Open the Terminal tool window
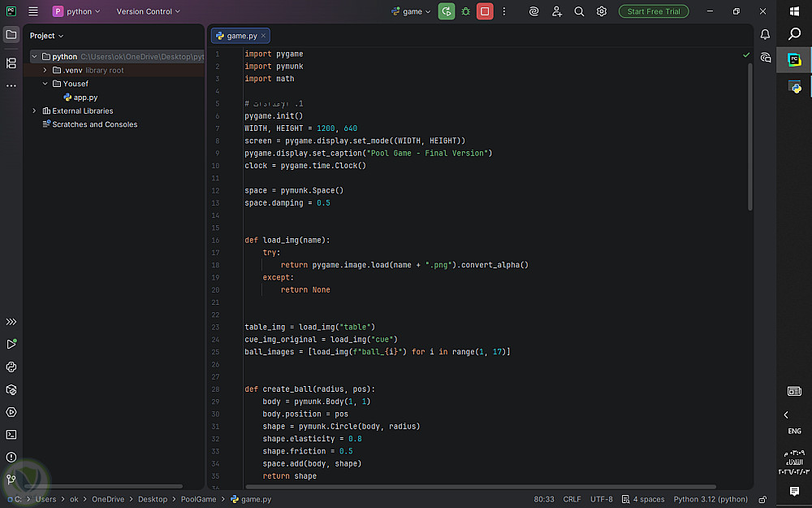 tap(11, 435)
